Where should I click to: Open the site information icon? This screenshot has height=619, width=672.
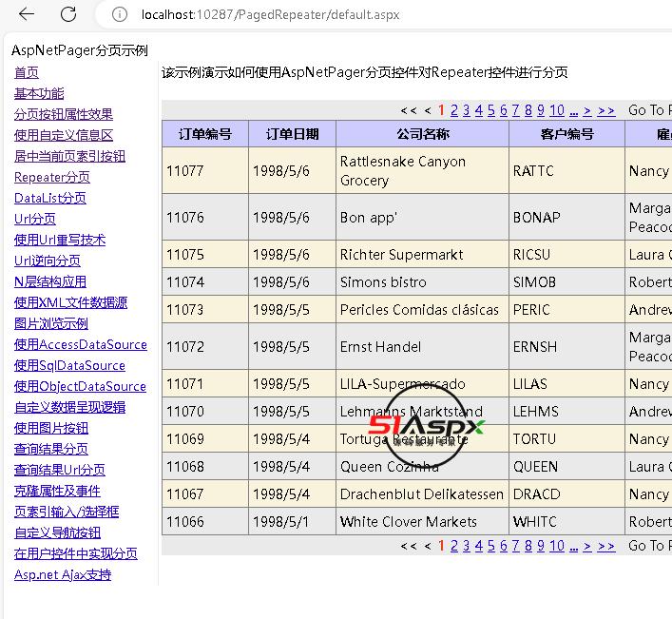tap(119, 14)
